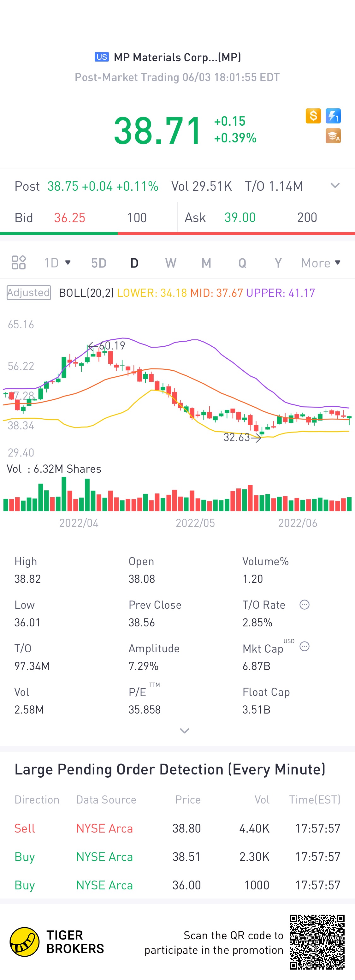Tap the Vol 6.32M Shares label

click(54, 469)
